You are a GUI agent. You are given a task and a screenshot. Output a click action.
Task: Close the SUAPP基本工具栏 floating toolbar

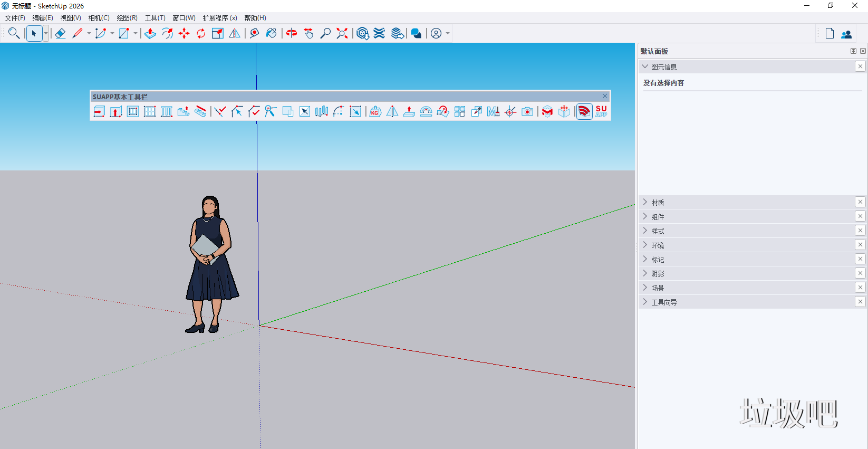click(605, 96)
